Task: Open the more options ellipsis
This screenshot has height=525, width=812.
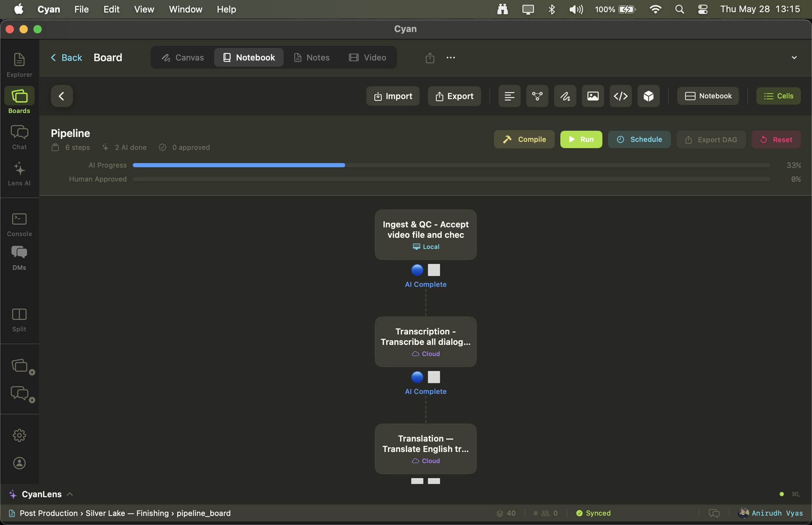Action: [451, 58]
